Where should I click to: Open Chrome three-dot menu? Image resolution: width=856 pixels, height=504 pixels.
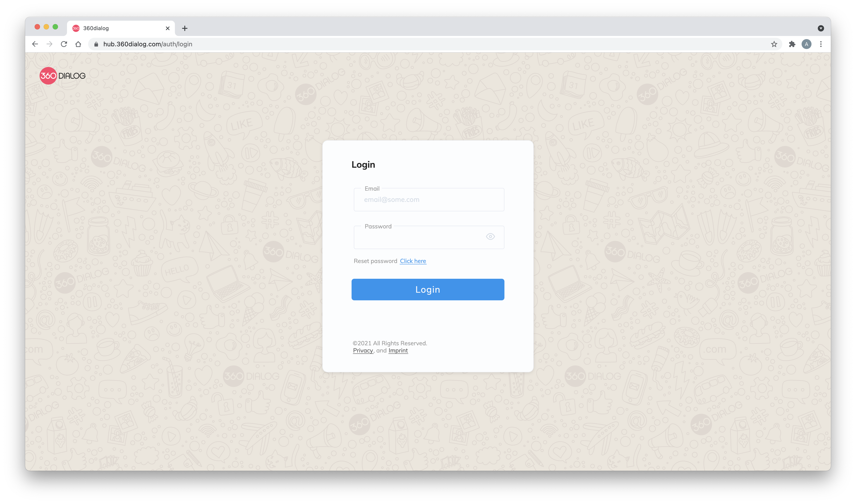821,44
